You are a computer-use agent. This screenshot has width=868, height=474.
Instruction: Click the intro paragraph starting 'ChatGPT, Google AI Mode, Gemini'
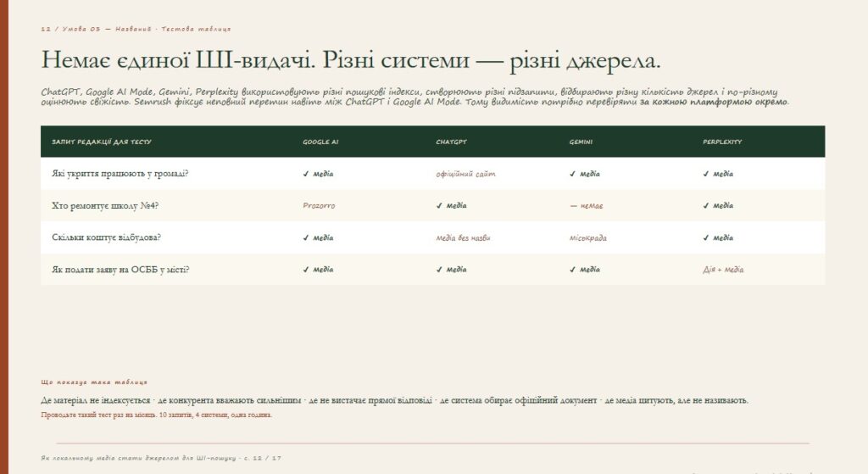click(x=415, y=97)
